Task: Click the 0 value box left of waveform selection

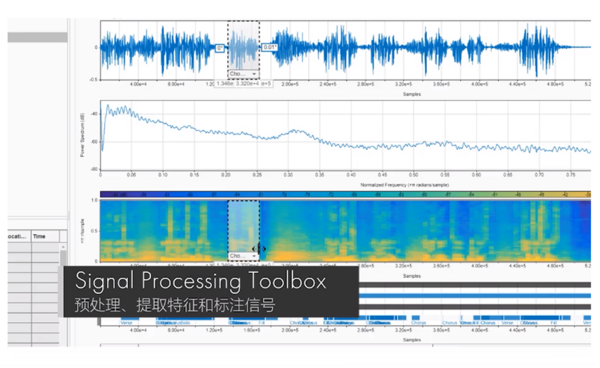Action: pos(220,48)
